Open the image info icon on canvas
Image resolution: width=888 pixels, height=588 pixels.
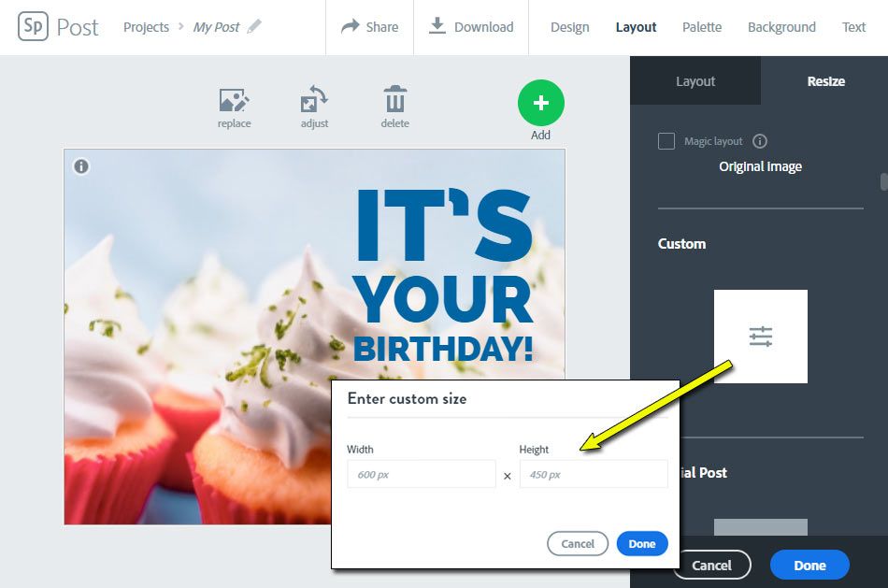81,166
